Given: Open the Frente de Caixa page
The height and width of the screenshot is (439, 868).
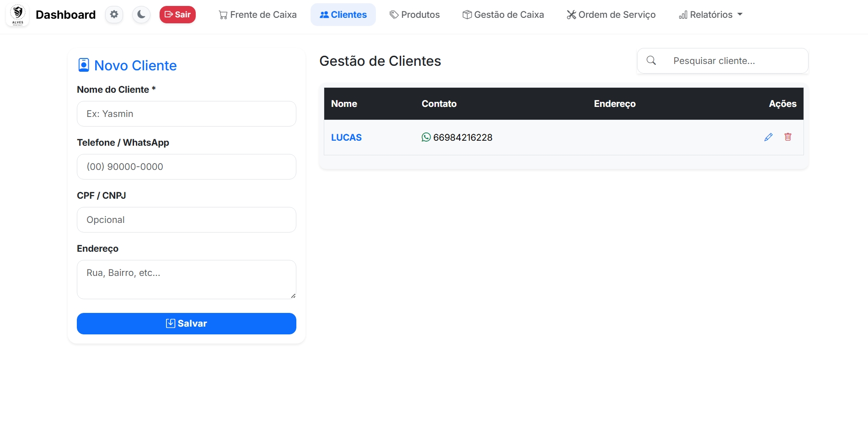Looking at the screenshot, I should pyautogui.click(x=257, y=15).
